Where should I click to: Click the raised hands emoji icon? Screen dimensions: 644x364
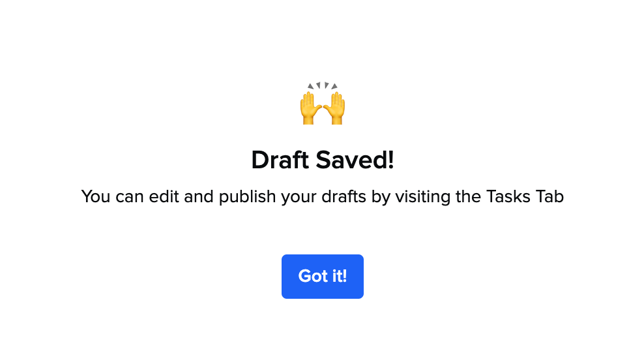[x=323, y=104]
